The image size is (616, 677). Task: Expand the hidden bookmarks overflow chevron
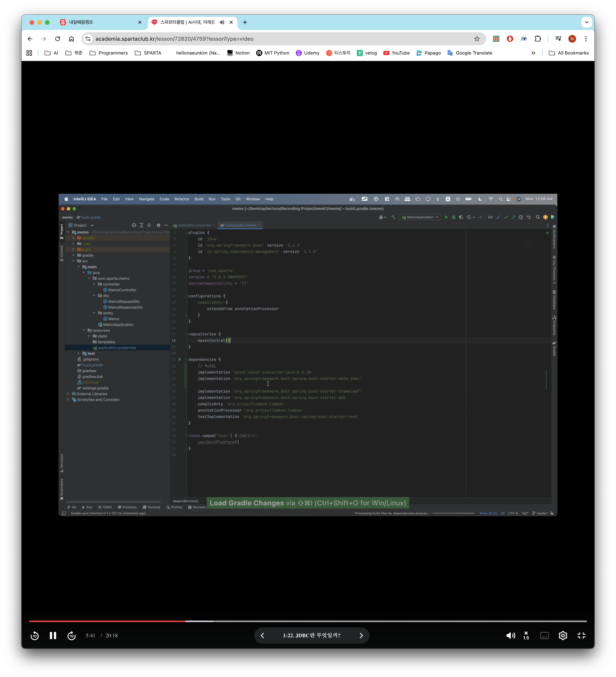[x=533, y=53]
